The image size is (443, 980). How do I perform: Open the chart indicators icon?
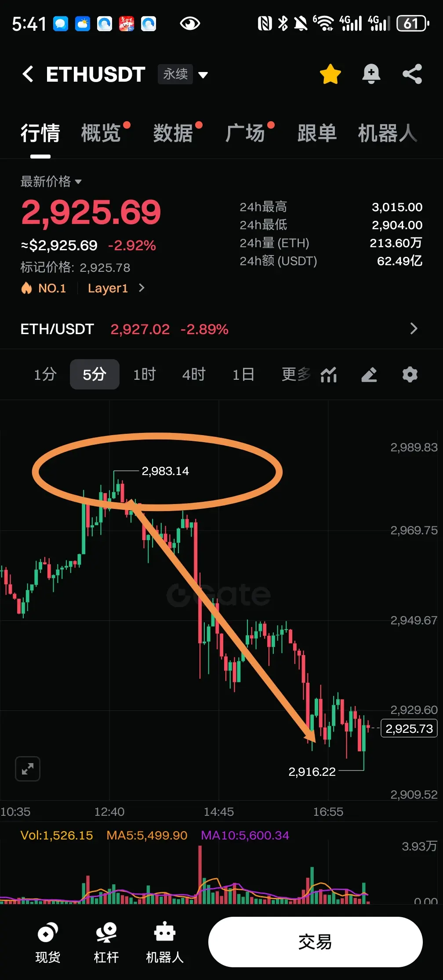click(329, 375)
